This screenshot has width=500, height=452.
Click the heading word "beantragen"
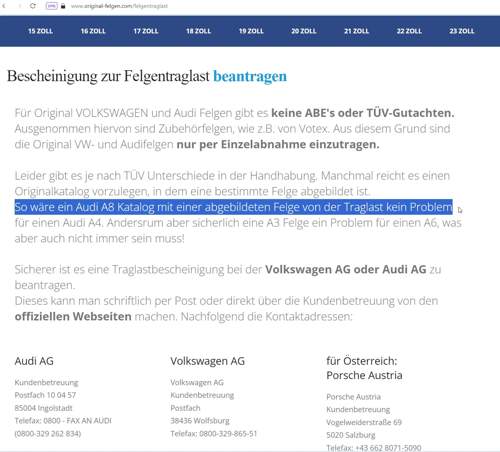tap(250, 76)
